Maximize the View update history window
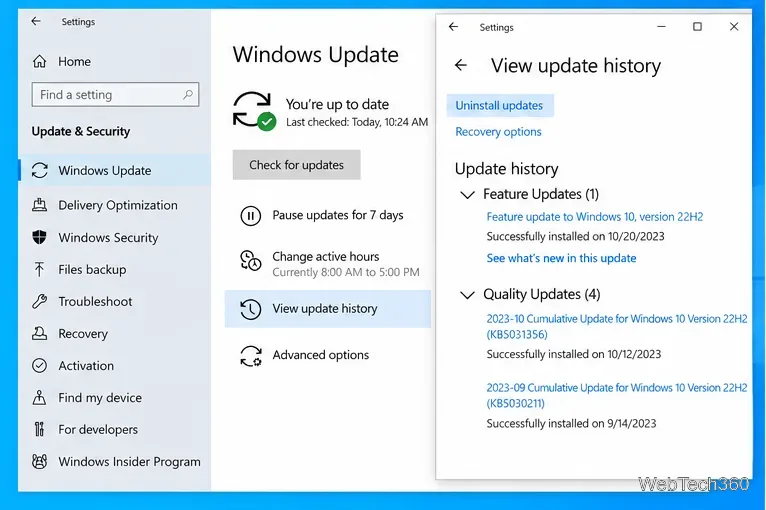Screen dimensions: 766x510 click(698, 26)
